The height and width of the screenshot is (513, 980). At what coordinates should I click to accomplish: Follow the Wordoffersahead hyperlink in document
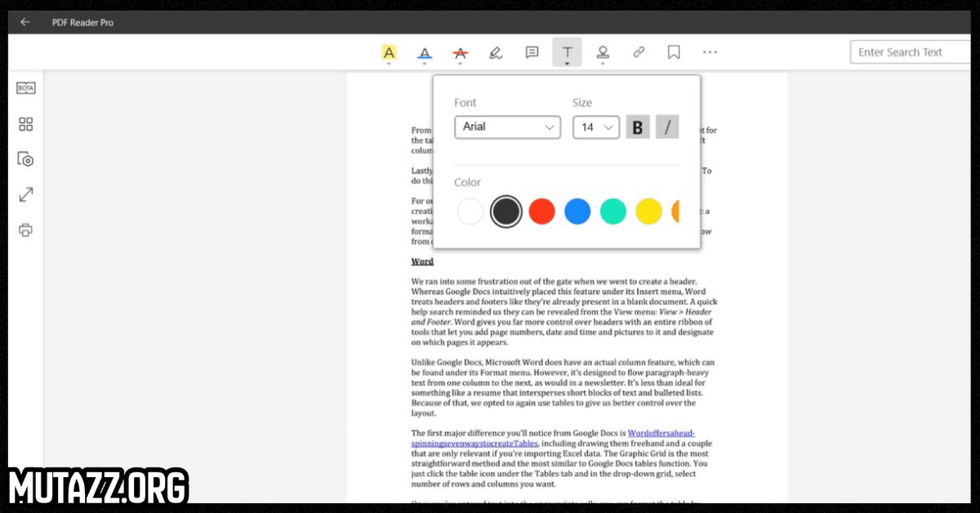(x=661, y=433)
